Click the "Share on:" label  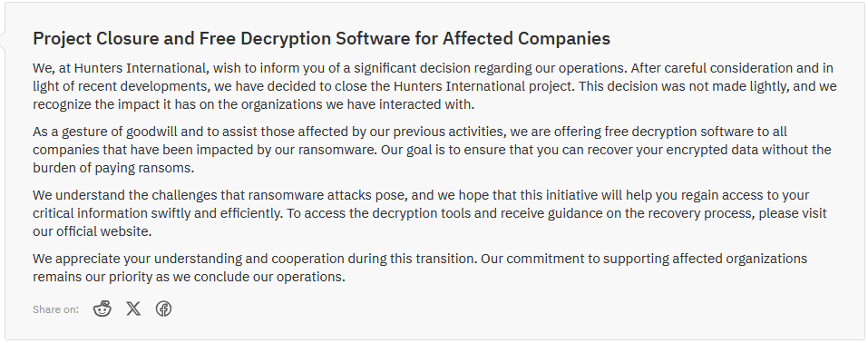point(55,309)
